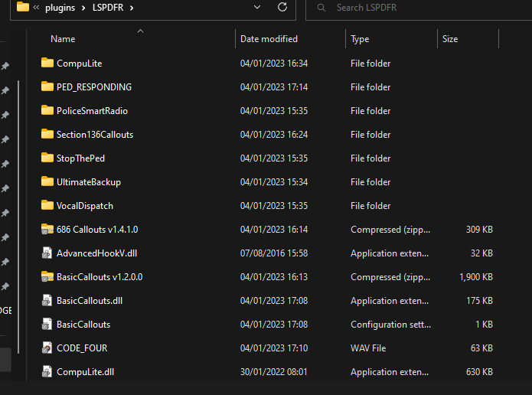Click the address bar folder icon
This screenshot has height=395, width=532.
pyautogui.click(x=23, y=6)
